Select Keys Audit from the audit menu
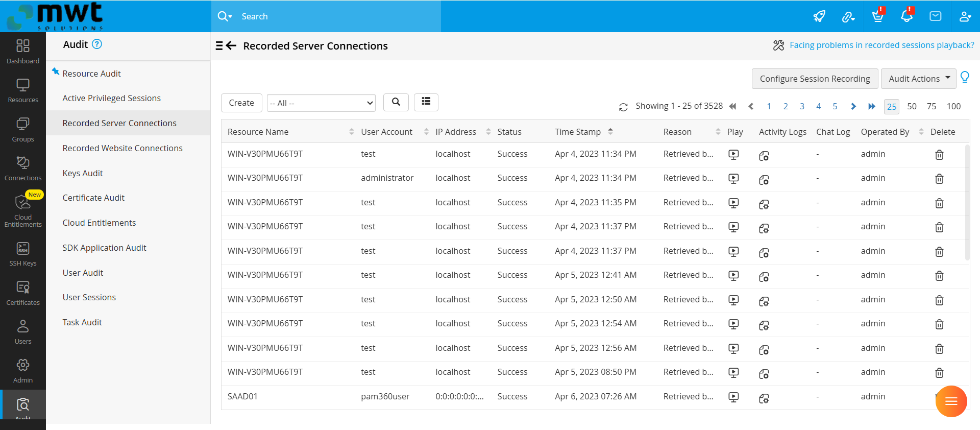 pyautogui.click(x=83, y=173)
